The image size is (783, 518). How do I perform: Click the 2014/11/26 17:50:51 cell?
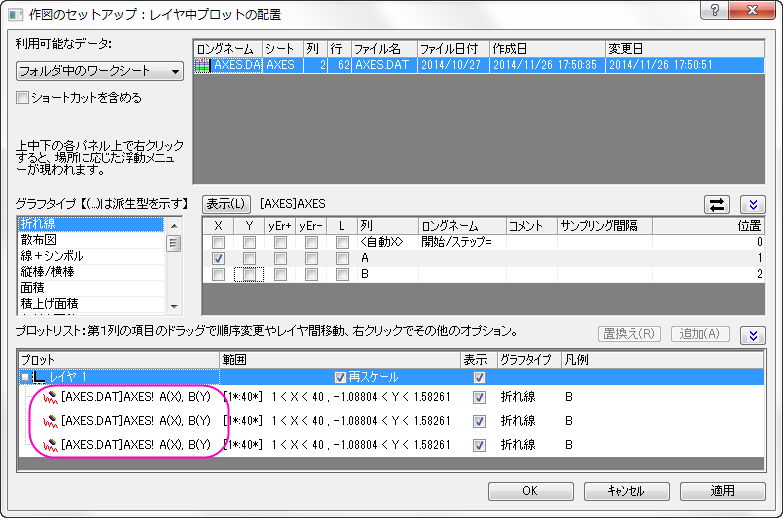point(685,65)
